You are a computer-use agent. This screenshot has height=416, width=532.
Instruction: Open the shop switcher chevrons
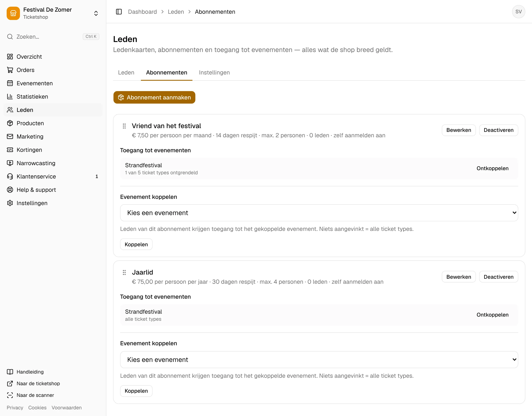point(96,13)
